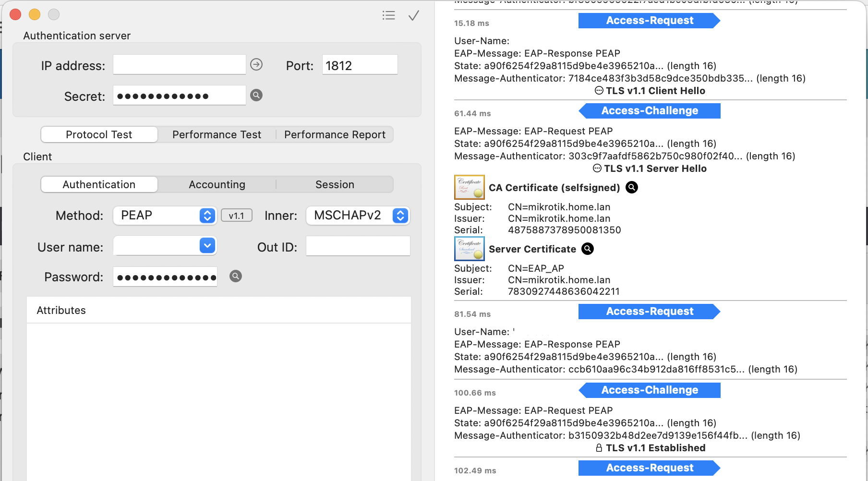Click the Message-Authenticator line starting 303c9f7aafdf
Screen dimensions: 868x481
coord(624,156)
